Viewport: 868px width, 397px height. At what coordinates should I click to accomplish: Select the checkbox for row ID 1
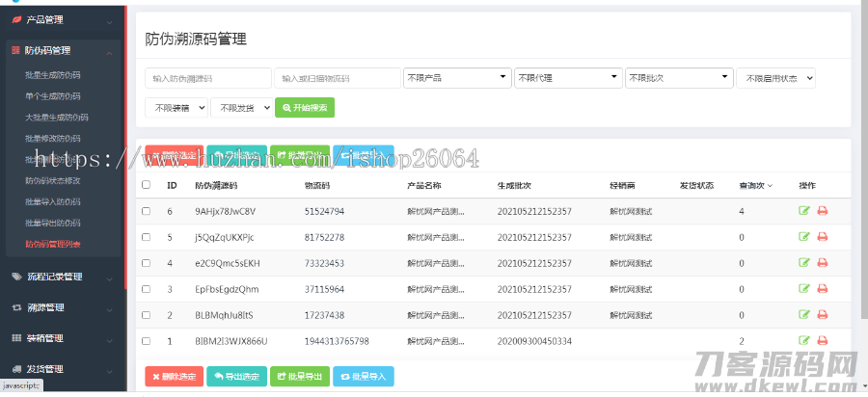pyautogui.click(x=147, y=341)
